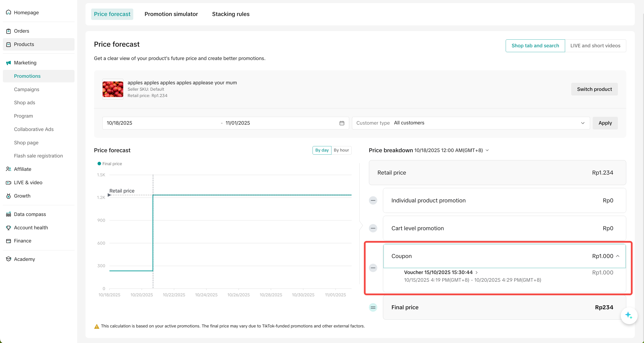Click the Affiliate people icon
The width and height of the screenshot is (644, 343).
point(9,169)
